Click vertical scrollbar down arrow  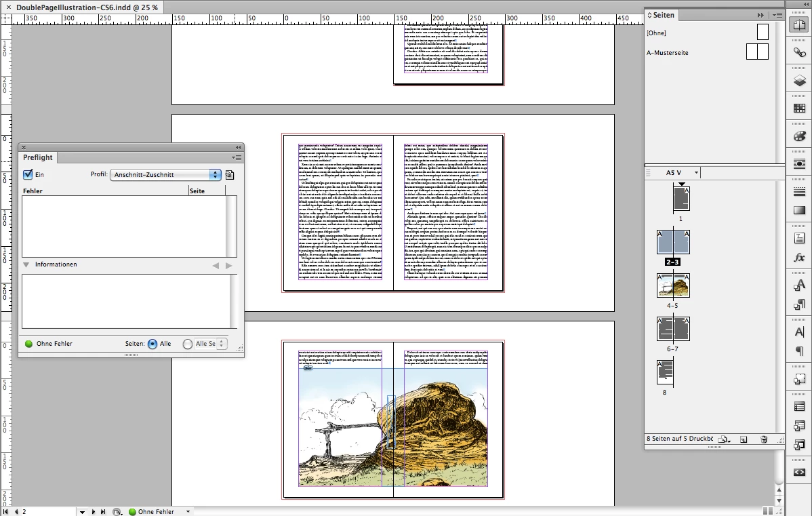point(779,502)
